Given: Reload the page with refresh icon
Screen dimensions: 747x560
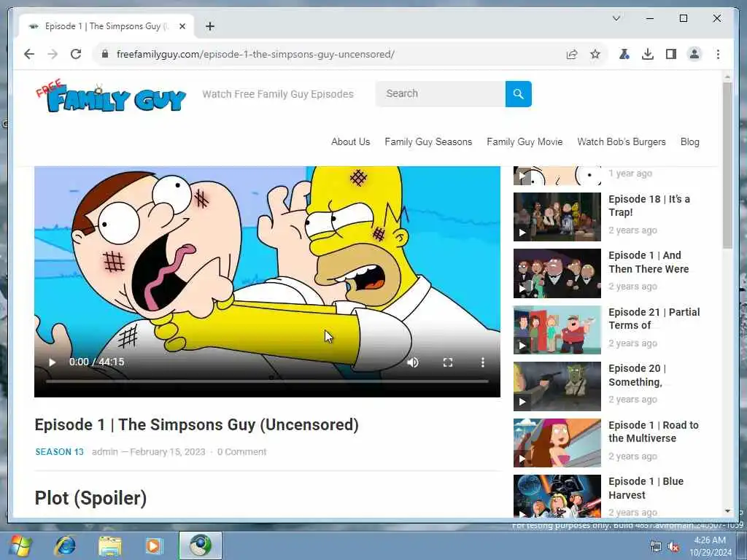Looking at the screenshot, I should click(x=76, y=54).
